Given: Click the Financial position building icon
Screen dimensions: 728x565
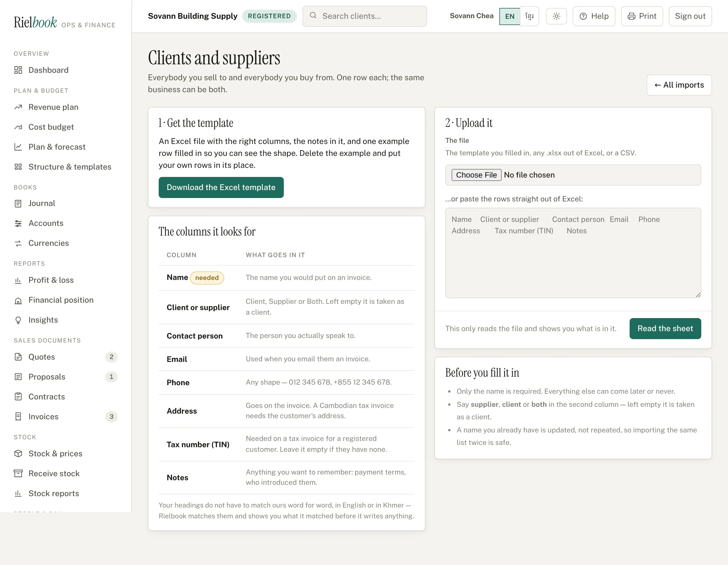Looking at the screenshot, I should coord(18,300).
